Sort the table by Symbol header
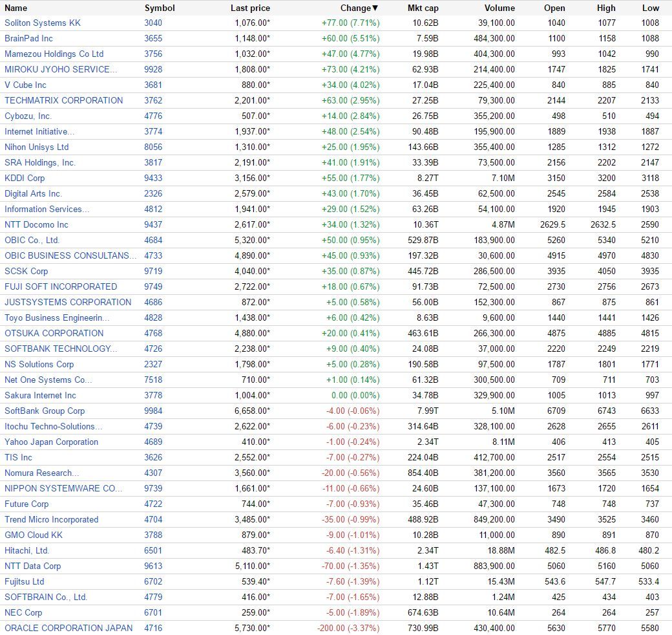This screenshot has height=635, width=672. [x=160, y=8]
